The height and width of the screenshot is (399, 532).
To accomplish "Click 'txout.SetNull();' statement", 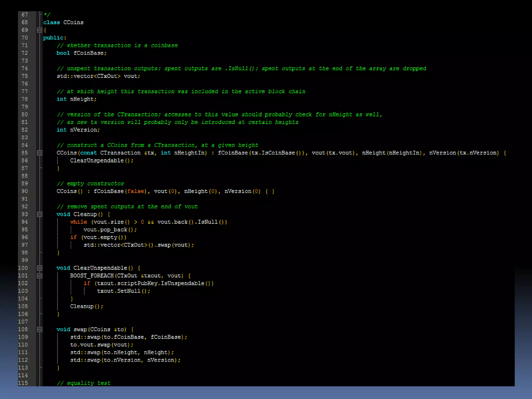I will pyautogui.click(x=123, y=291).
